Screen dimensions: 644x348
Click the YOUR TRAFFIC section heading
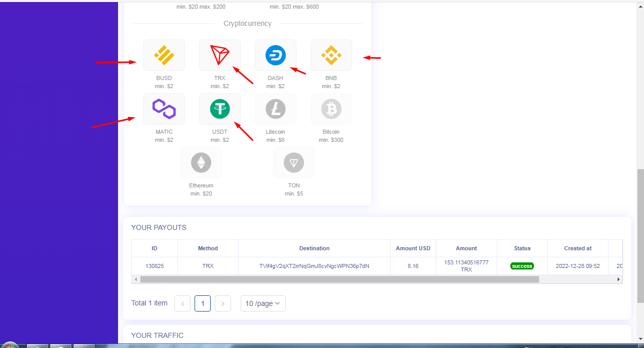[x=157, y=335]
